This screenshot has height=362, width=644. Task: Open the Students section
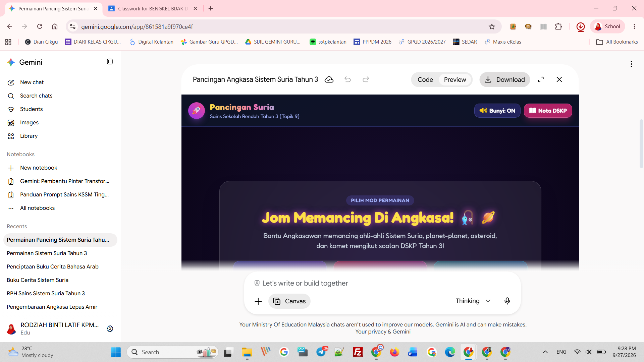pos(60,109)
